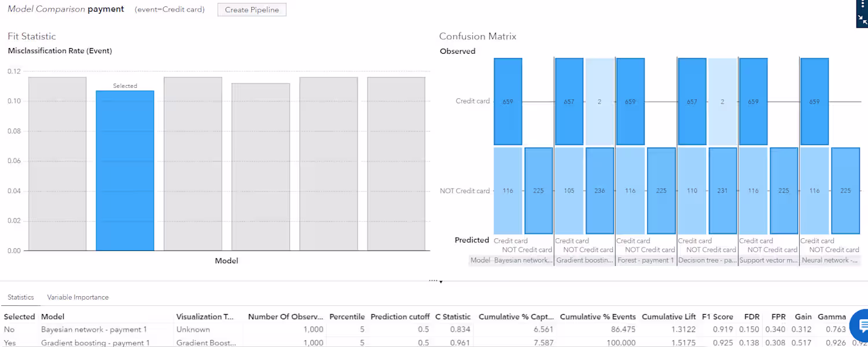This screenshot has width=868, height=347.
Task: Click the collapse view arrows icon
Action: 862,20
